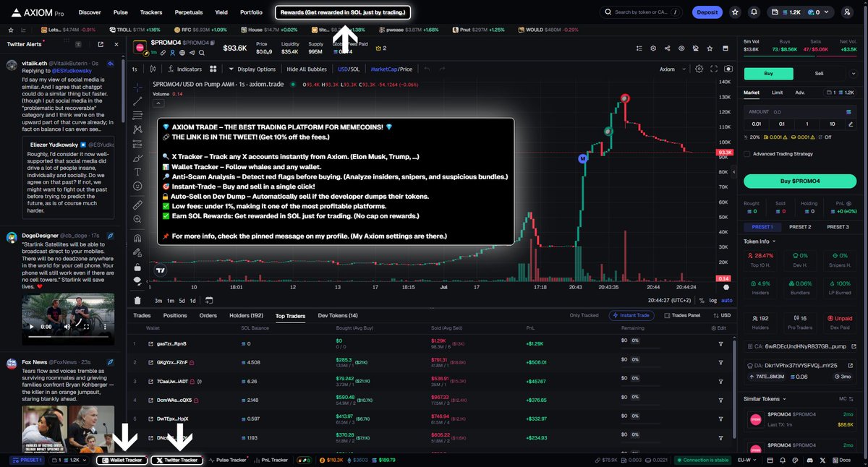This screenshot has width=868, height=467.
Task: Click the candlestick chart type icon
Action: pos(153,69)
